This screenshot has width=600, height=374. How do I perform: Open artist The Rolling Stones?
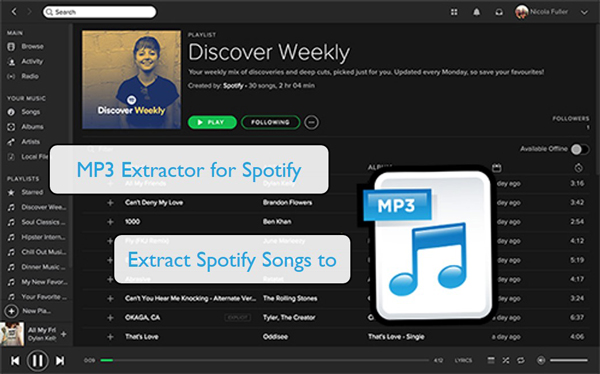point(290,298)
